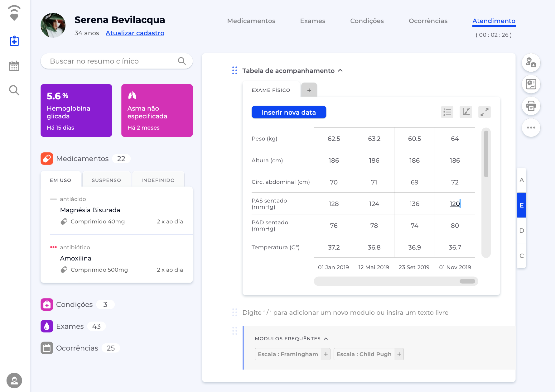Expand table to fullscreen icon
The width and height of the screenshot is (555, 392).
coord(485,112)
